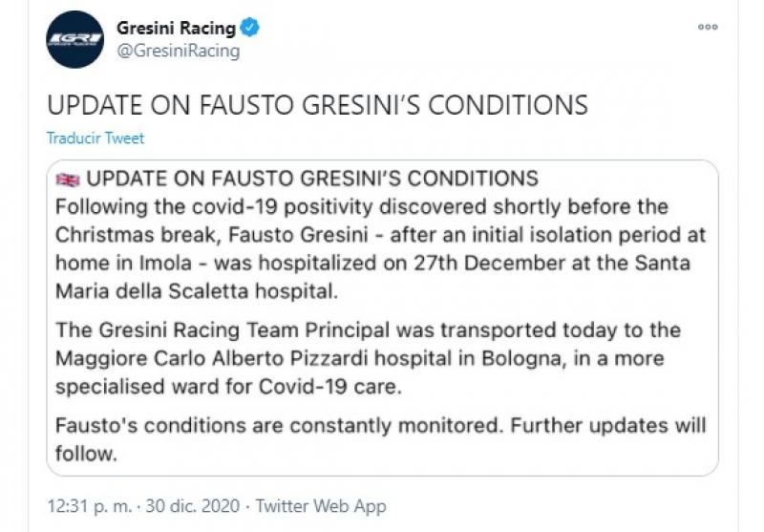
Task: Click the UK flag emoji in the card
Action: (x=68, y=180)
